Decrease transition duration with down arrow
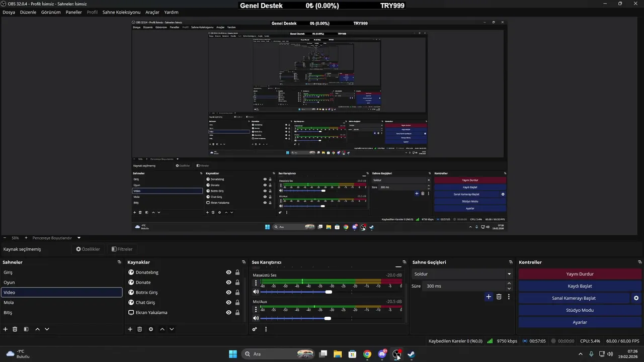 [509, 289]
